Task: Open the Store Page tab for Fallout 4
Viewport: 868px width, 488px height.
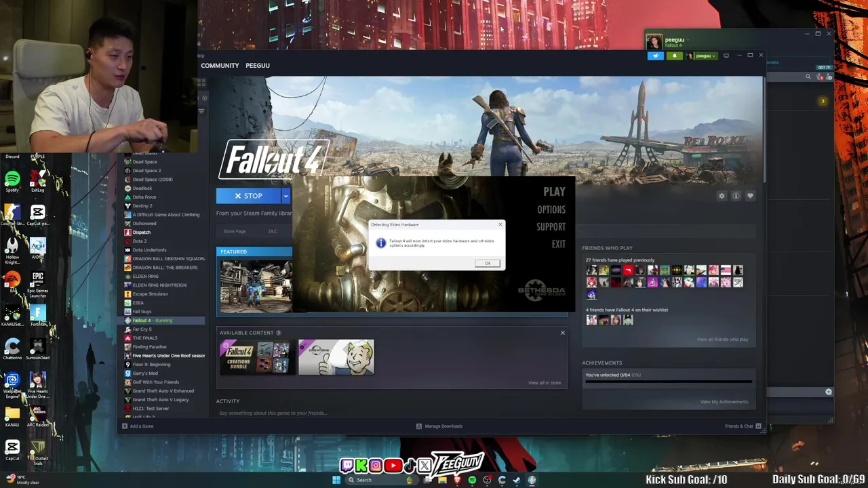Action: [x=235, y=232]
